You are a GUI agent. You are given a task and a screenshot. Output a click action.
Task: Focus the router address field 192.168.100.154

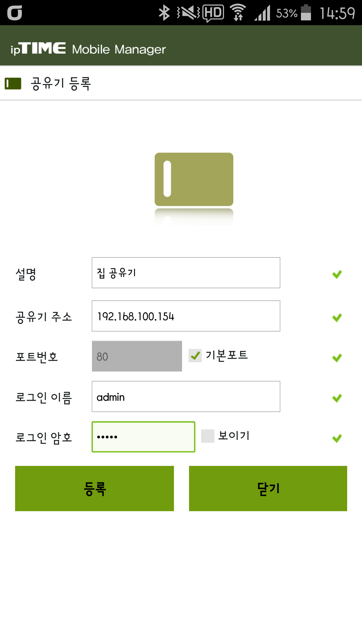186,316
